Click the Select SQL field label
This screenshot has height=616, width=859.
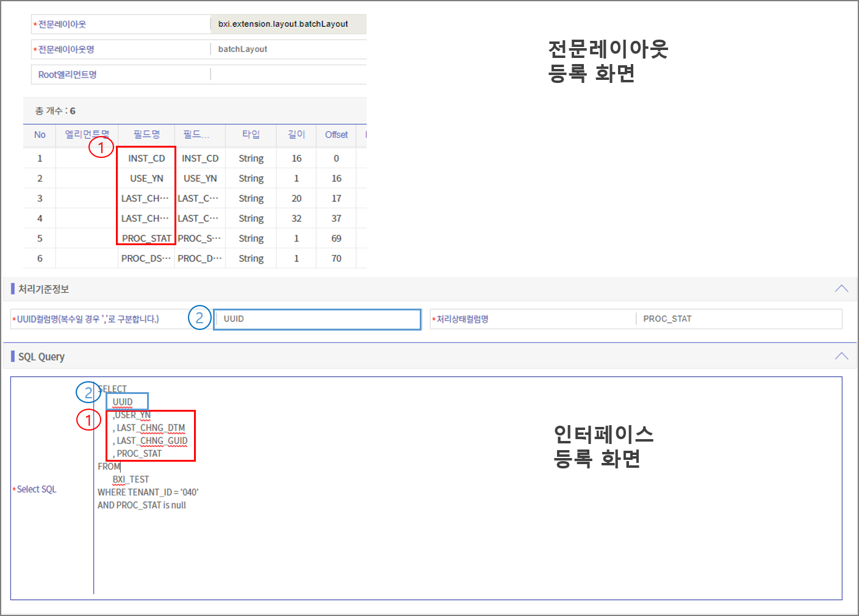tap(37, 489)
